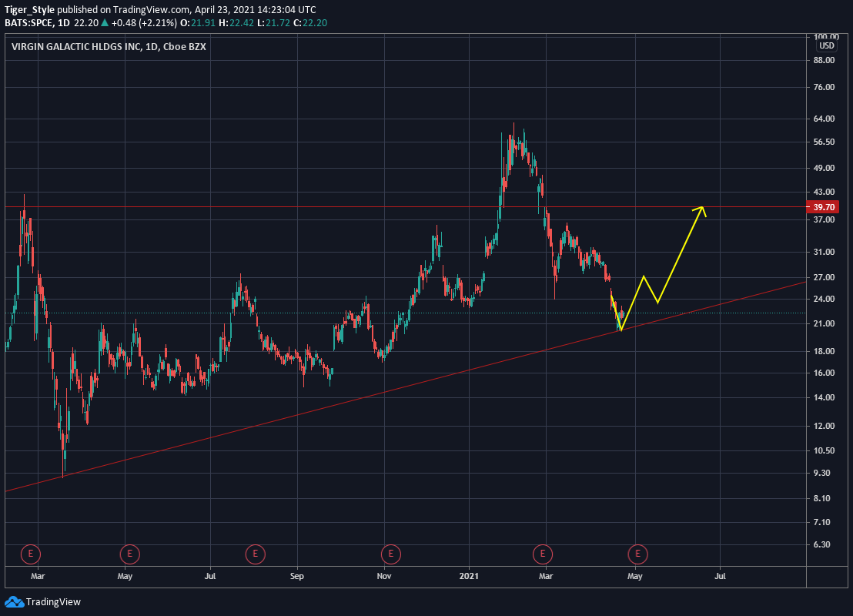Click the Mar label right after 2021
Image resolution: width=853 pixels, height=616 pixels.
coord(546,576)
